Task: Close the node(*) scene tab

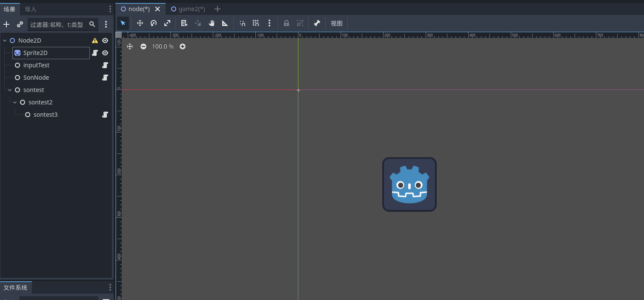Action: tap(157, 9)
